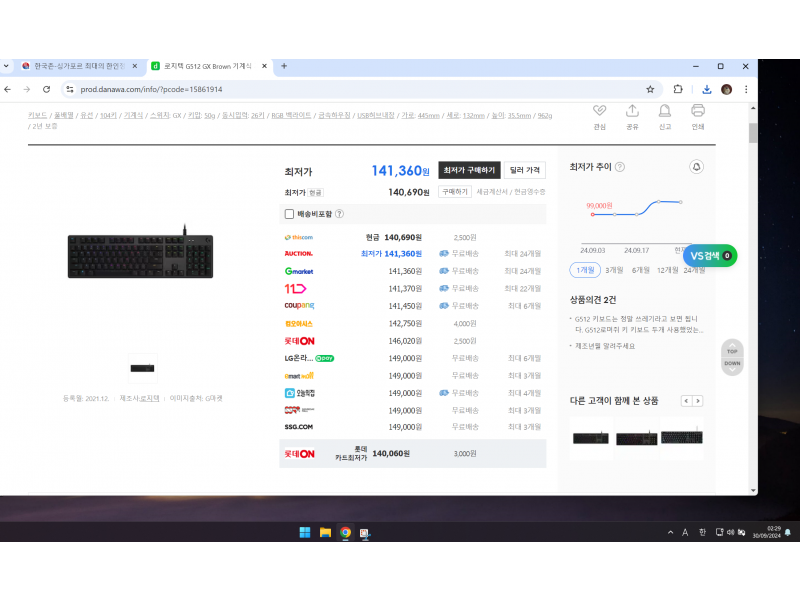This screenshot has height=600, width=800.
Task: Click the main keyboard product image
Action: tap(140, 254)
